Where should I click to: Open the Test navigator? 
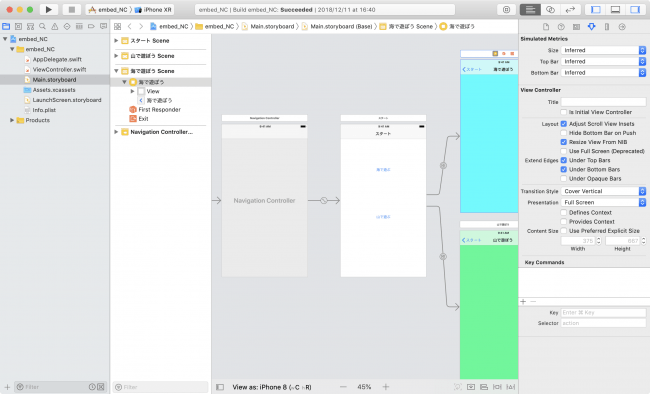click(67, 27)
